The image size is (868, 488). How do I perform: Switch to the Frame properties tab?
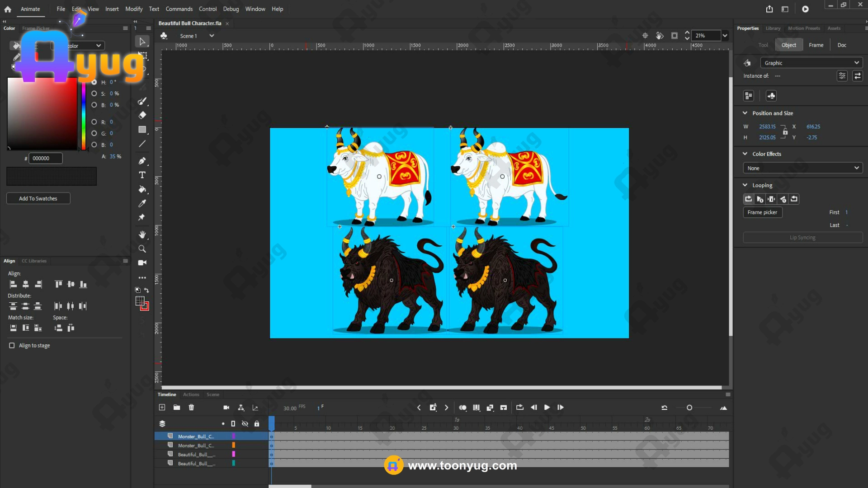tap(816, 45)
